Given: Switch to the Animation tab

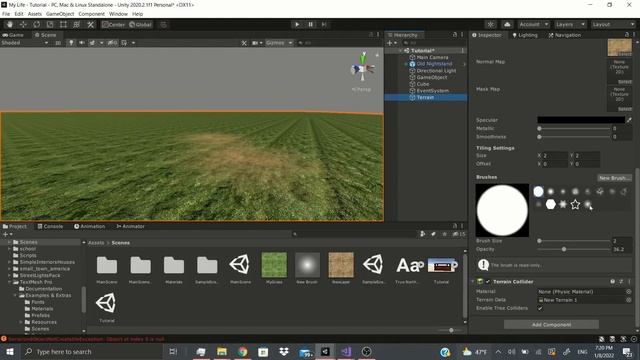Looking at the screenshot, I should tap(89, 226).
